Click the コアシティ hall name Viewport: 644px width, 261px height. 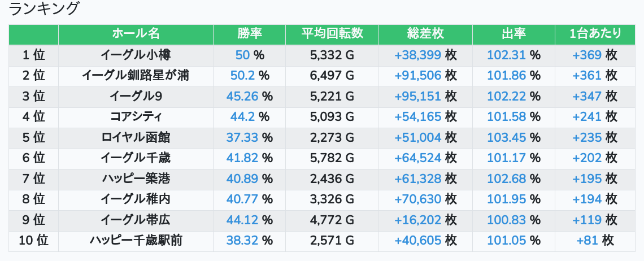point(136,117)
